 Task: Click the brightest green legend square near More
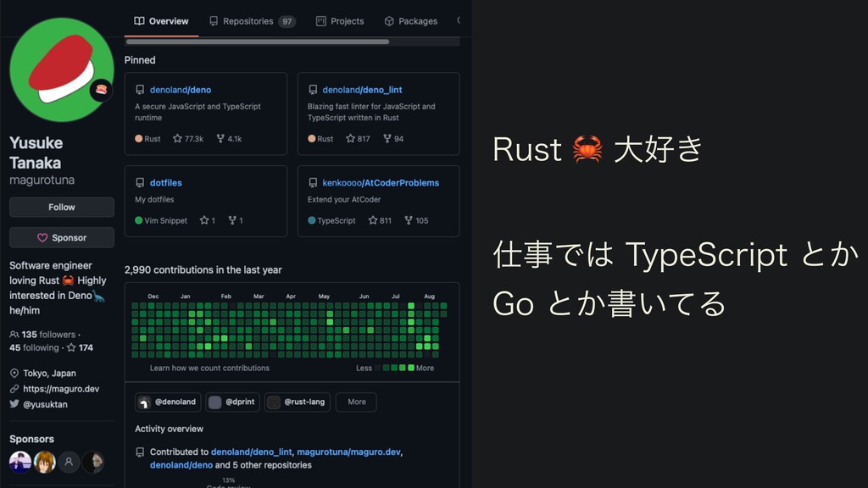tap(411, 368)
